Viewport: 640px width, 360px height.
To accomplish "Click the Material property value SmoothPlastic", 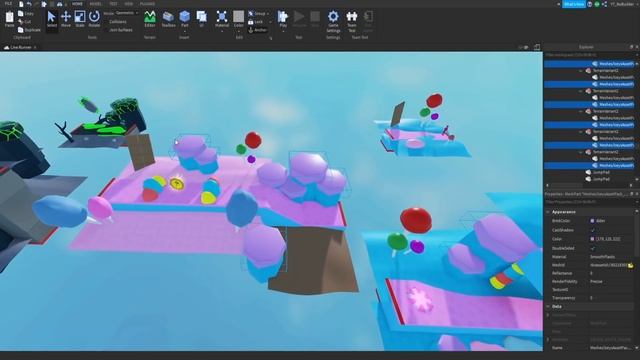I will pos(602,257).
